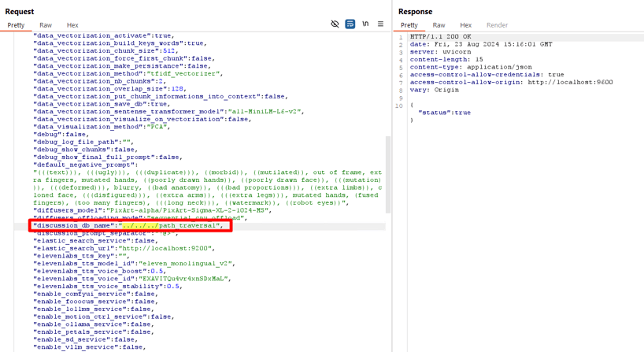Click the access-control-allow-origin localhost:9600 header

click(x=511, y=82)
